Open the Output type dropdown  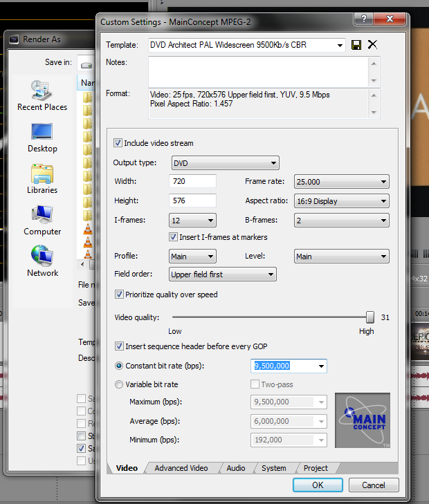tap(226, 163)
